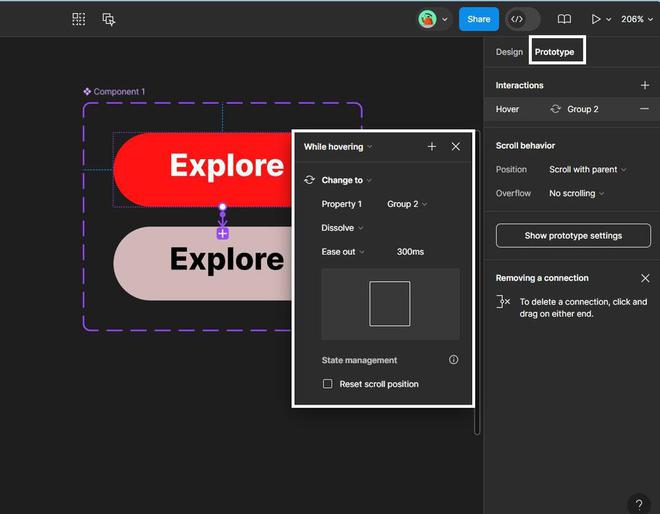Click the pink Explore button variant

point(203,264)
